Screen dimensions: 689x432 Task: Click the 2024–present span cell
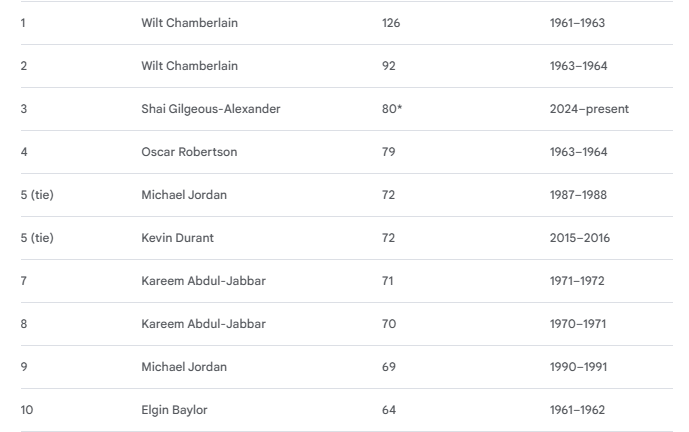click(589, 109)
